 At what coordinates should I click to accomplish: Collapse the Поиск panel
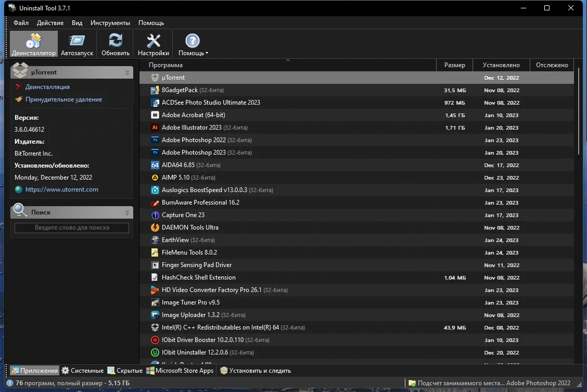tap(127, 212)
